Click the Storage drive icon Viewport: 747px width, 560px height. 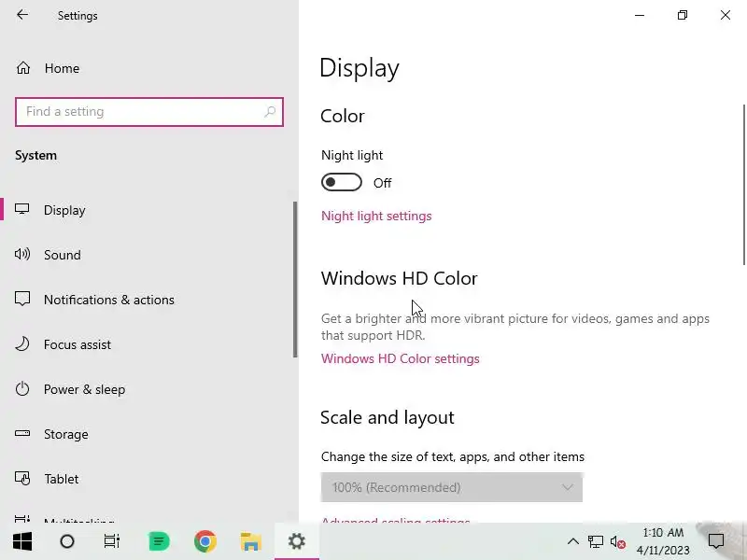pyautogui.click(x=21, y=433)
